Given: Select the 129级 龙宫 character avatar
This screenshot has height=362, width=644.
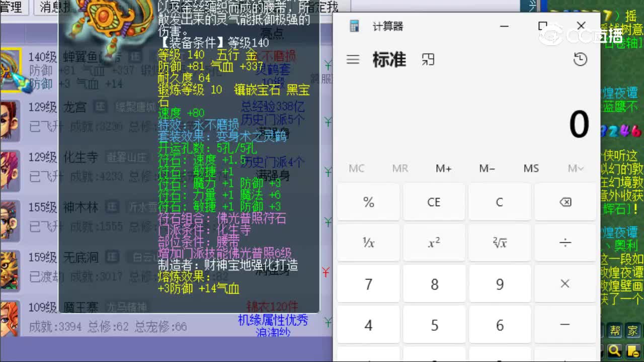Looking at the screenshot, I should pos(9,120).
